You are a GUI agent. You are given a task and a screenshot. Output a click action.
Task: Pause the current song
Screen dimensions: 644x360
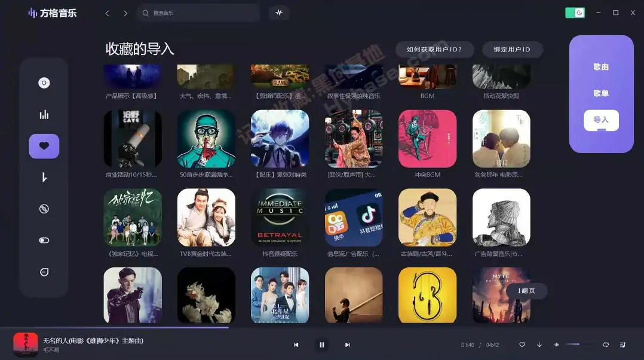tap(321, 345)
